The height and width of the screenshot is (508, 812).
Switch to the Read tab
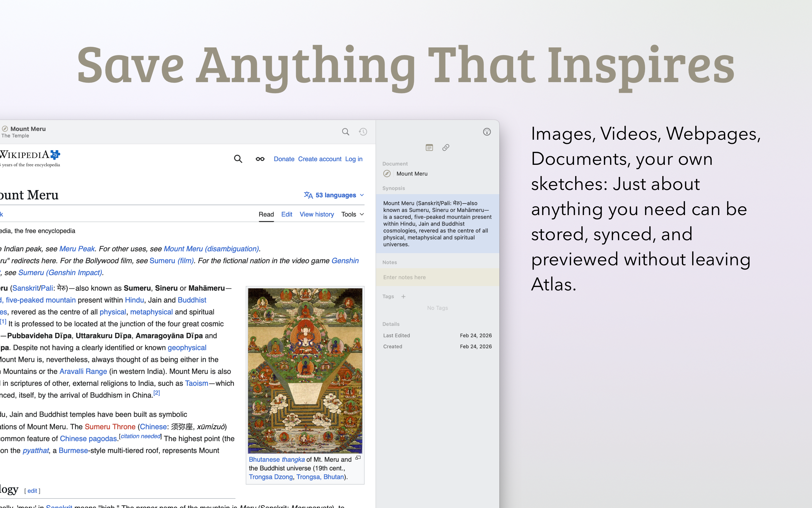(x=266, y=214)
